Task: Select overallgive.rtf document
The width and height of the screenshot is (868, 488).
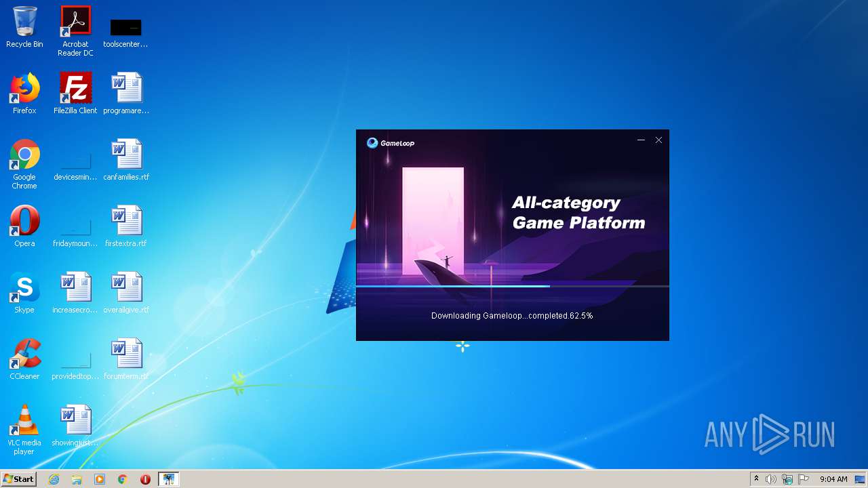Action: [x=126, y=293]
